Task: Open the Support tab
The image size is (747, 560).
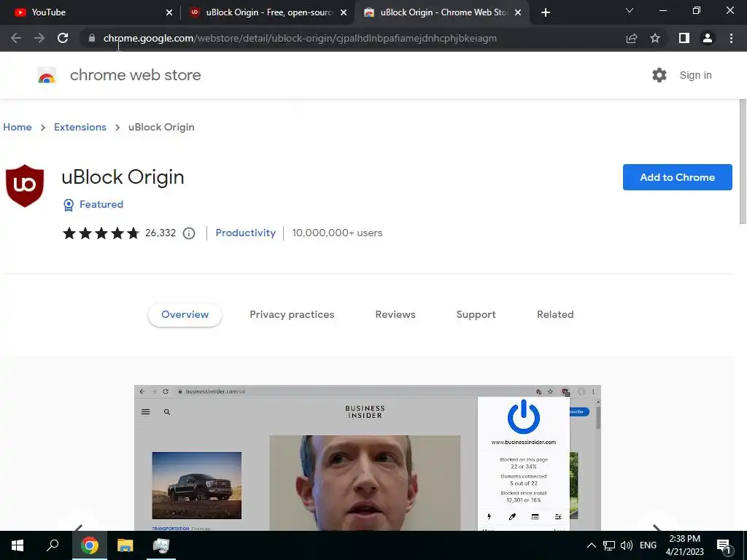Action: (476, 314)
